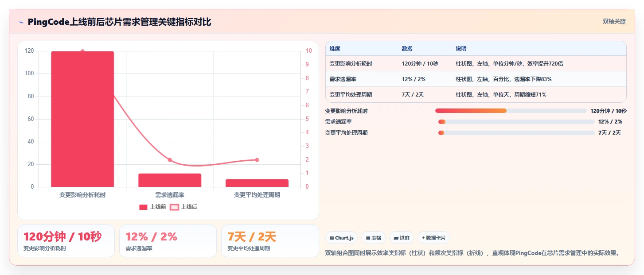
Task: Click the 维度 table column header
Action: (362, 49)
